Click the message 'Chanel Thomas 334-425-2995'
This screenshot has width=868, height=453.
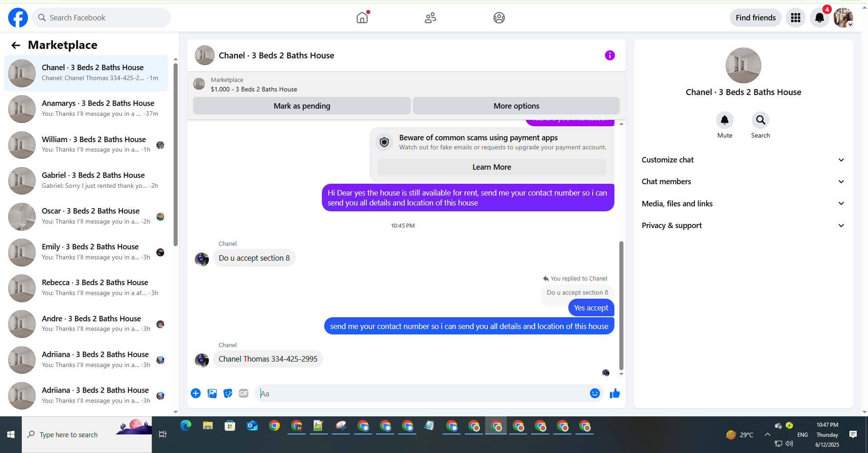click(268, 359)
